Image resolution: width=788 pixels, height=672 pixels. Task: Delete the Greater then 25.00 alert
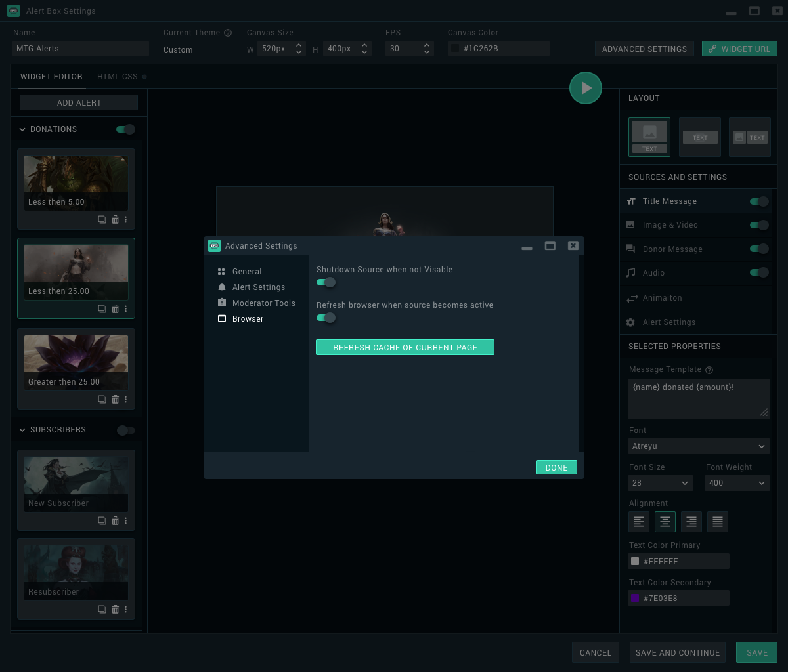point(115,399)
